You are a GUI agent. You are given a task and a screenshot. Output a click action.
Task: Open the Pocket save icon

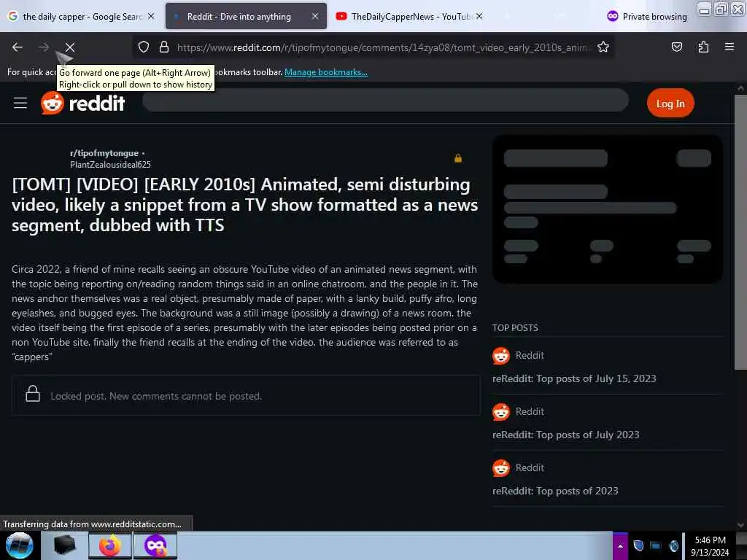click(x=676, y=47)
